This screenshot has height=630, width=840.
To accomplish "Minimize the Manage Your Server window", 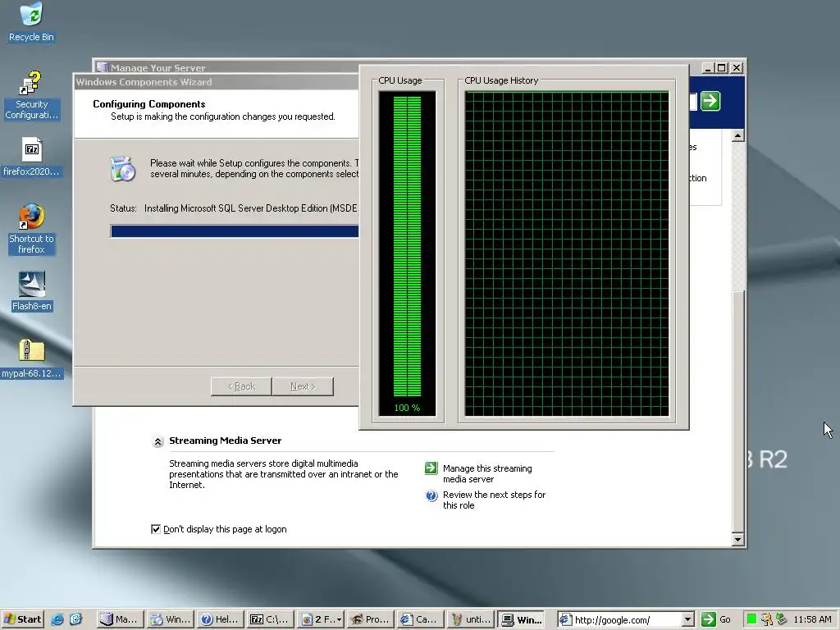I will [x=708, y=68].
